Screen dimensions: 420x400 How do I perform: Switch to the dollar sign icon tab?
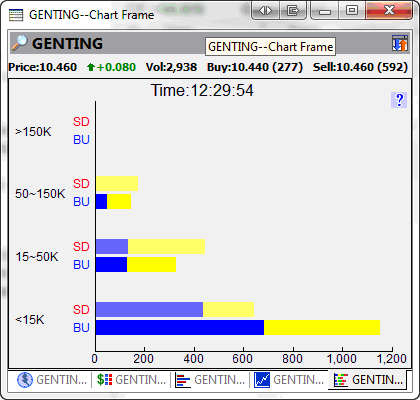[131, 380]
